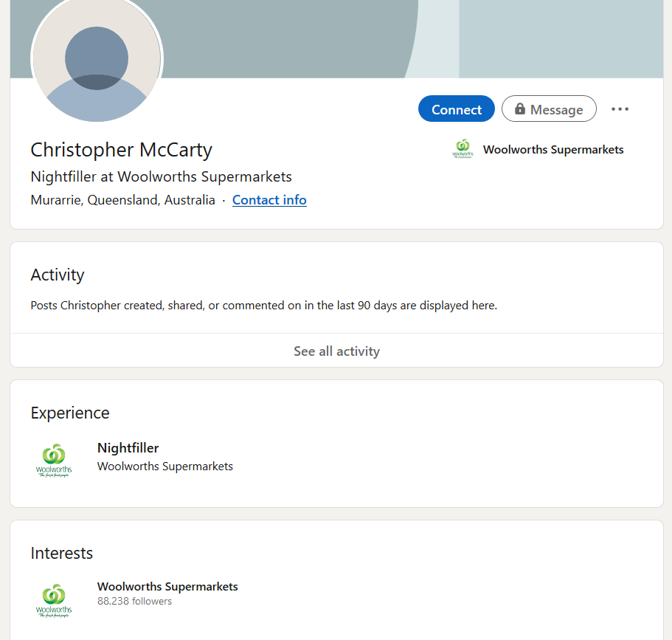Click the Woolworths logo beside the top company name
Image resolution: width=672 pixels, height=640 pixels.
[463, 149]
